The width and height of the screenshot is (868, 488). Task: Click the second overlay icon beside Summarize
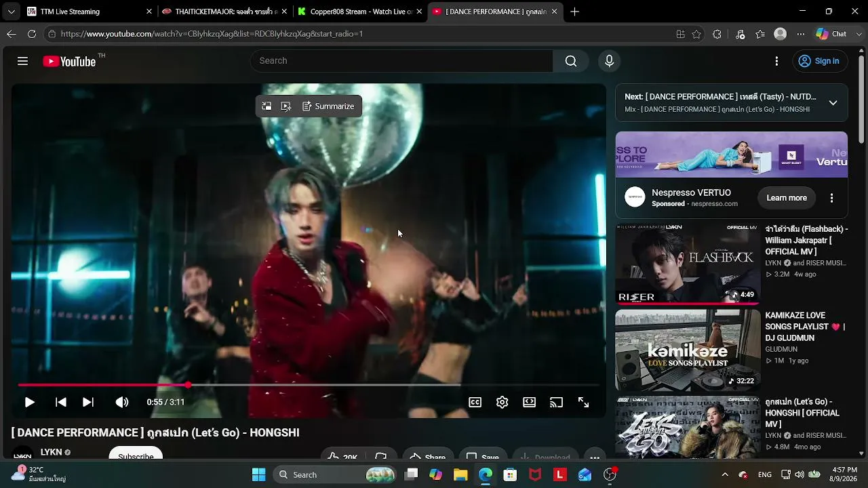285,106
